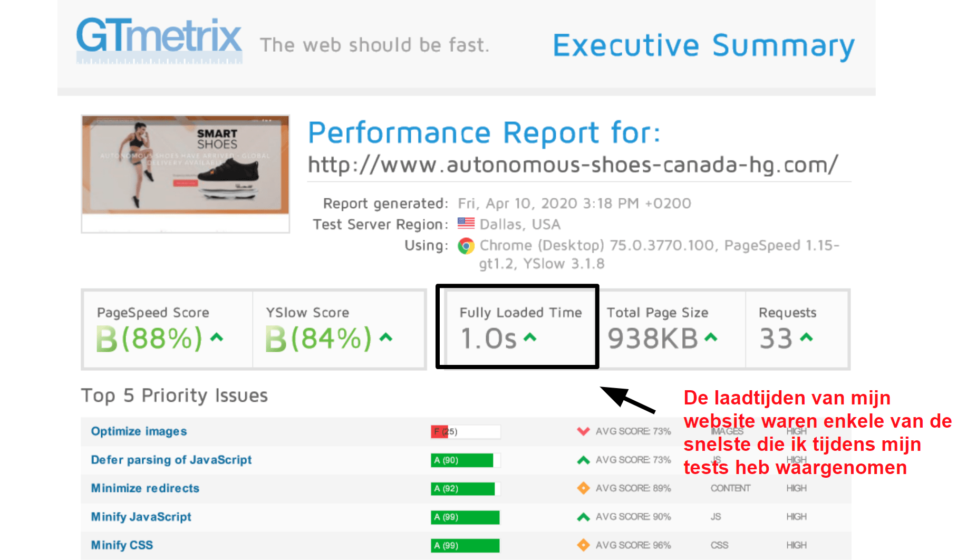Click the CSS type in Minify CSS row

(x=719, y=545)
